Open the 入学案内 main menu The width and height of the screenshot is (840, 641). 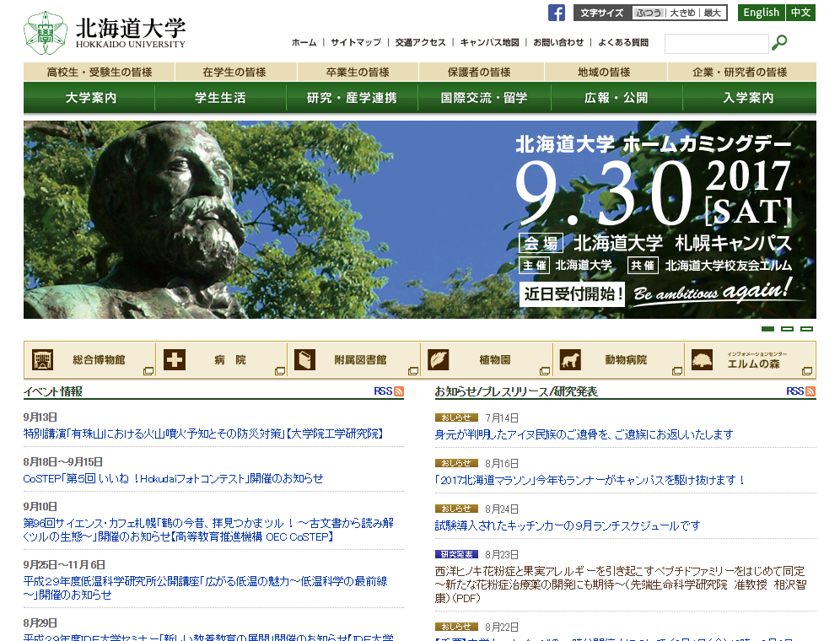(749, 98)
